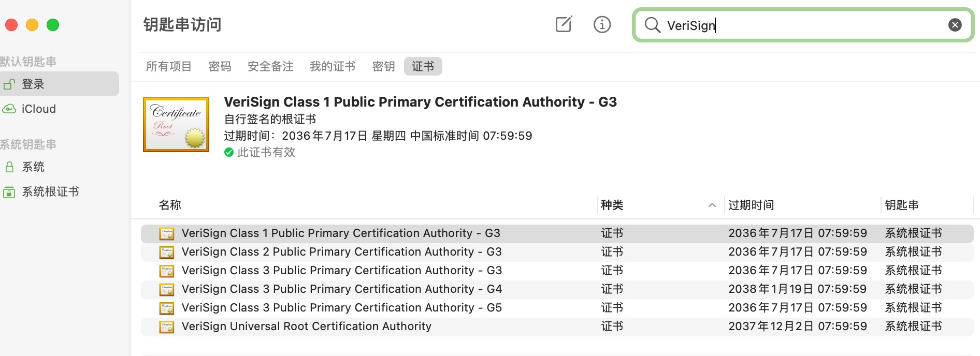Image resolution: width=980 pixels, height=356 pixels.
Task: Switch to the 所有项目 tab
Action: (x=169, y=66)
